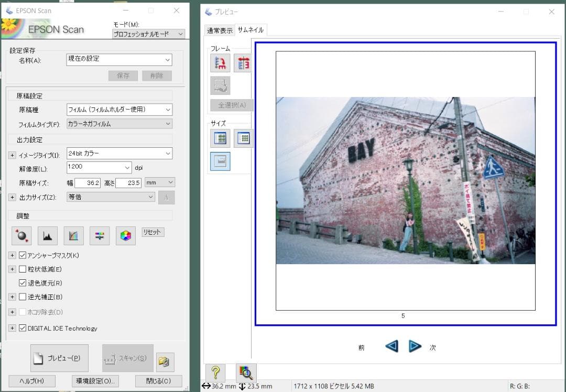
Task: Disable the アンシャープマスク checkbox
Action: 23,255
